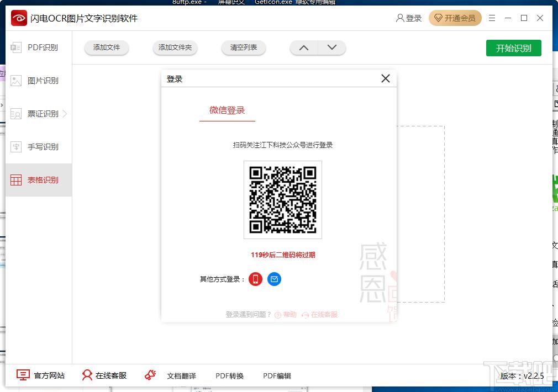Click the diamond icon in 开通会员
This screenshot has height=392, width=558.
point(439,18)
